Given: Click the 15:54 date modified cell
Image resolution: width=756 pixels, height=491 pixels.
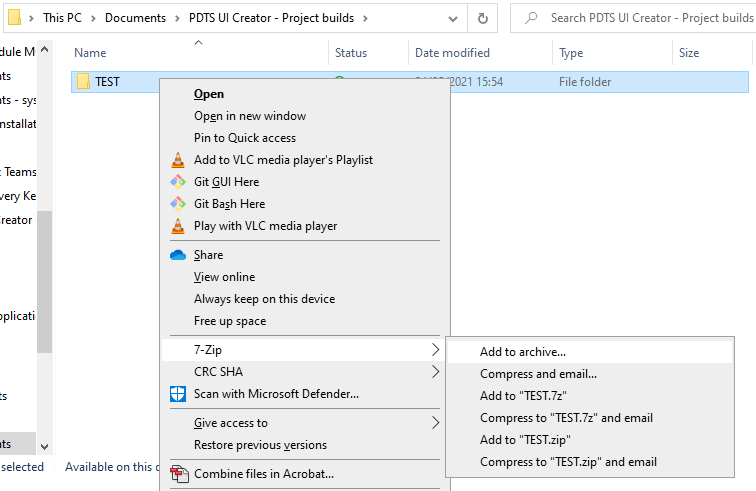Looking at the screenshot, I should click(476, 82).
